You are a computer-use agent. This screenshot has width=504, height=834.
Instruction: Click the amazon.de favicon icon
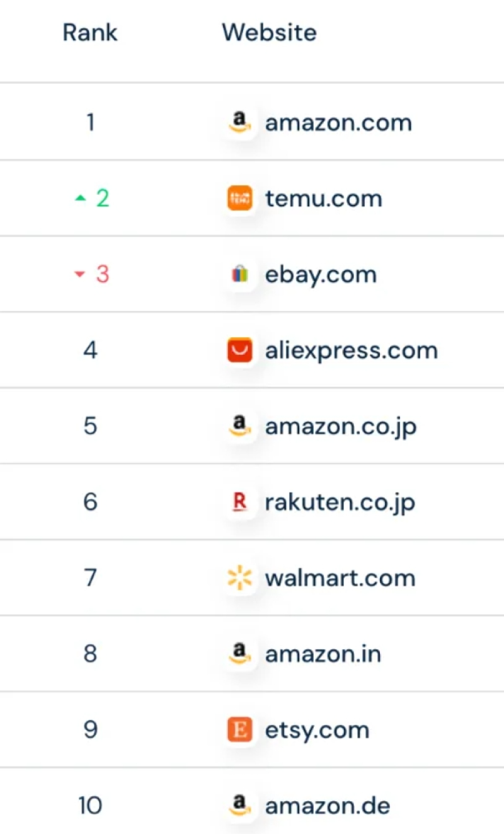coord(239,805)
